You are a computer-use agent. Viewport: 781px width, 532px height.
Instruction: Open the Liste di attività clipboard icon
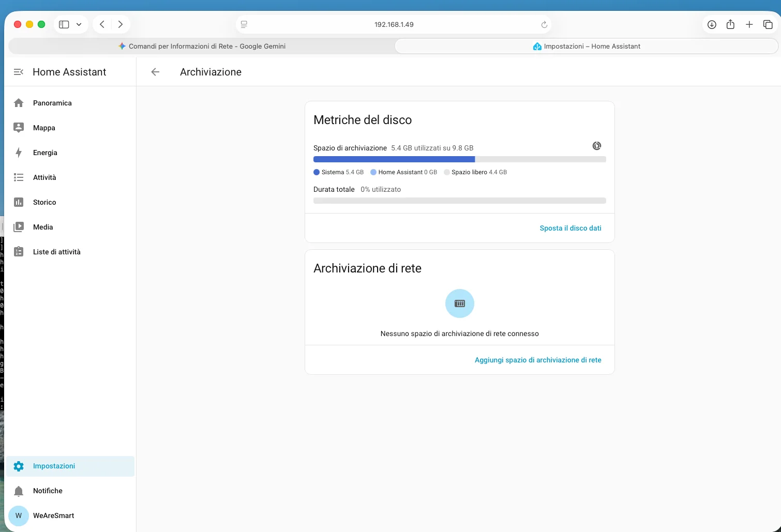(x=19, y=252)
